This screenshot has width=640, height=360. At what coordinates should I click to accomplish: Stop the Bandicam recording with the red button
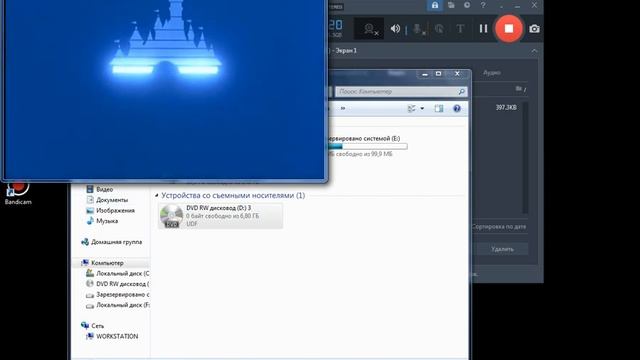pos(509,29)
